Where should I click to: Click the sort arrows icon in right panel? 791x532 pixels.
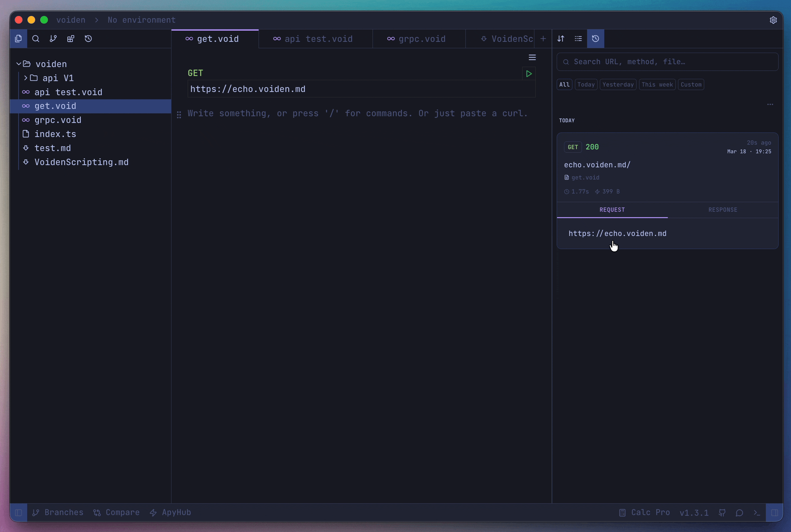click(561, 39)
